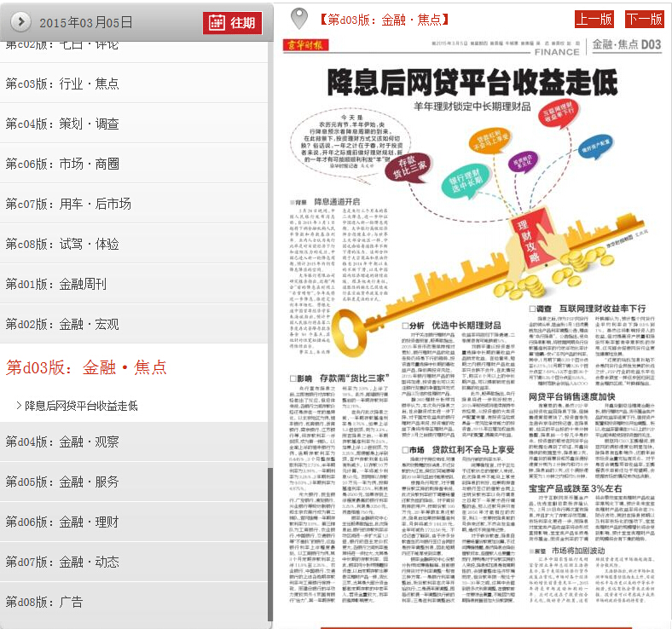Click the date text 2015年03月05日
The width and height of the screenshot is (672, 629).
coord(86,22)
